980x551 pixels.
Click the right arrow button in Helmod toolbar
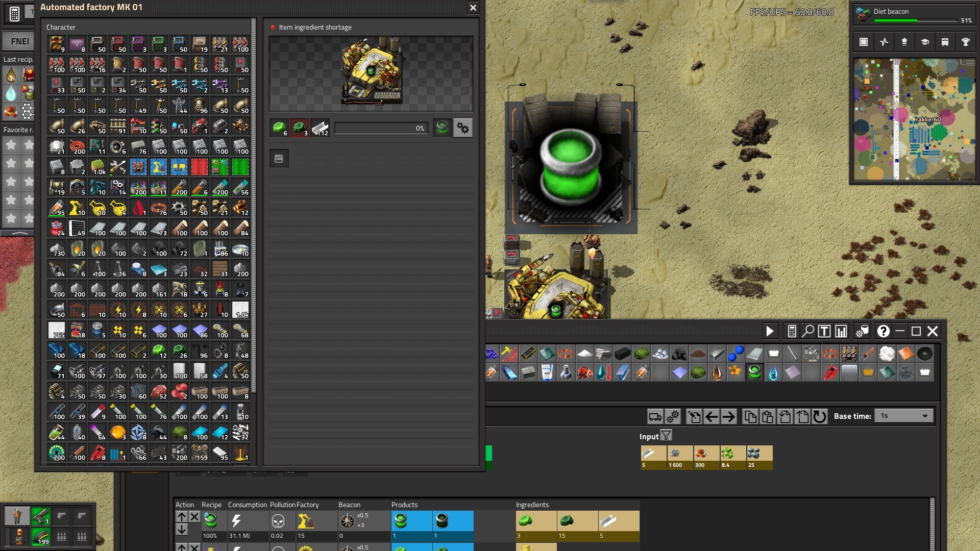[729, 417]
